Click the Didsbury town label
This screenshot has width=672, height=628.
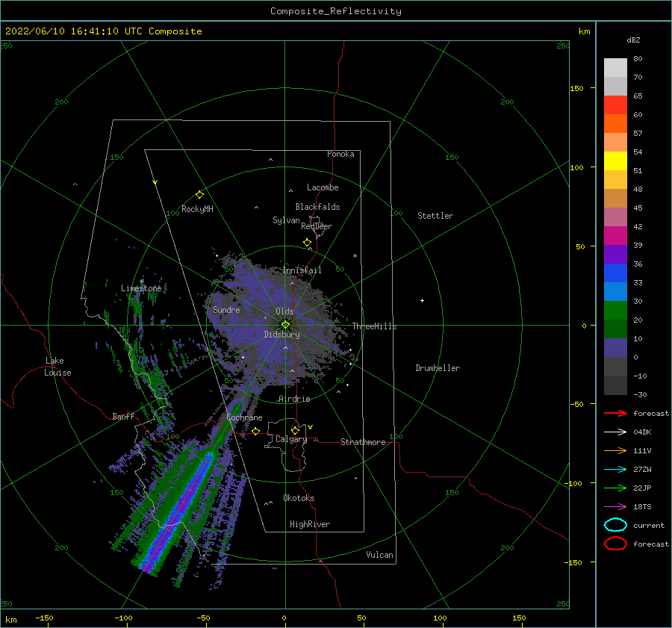tap(281, 335)
